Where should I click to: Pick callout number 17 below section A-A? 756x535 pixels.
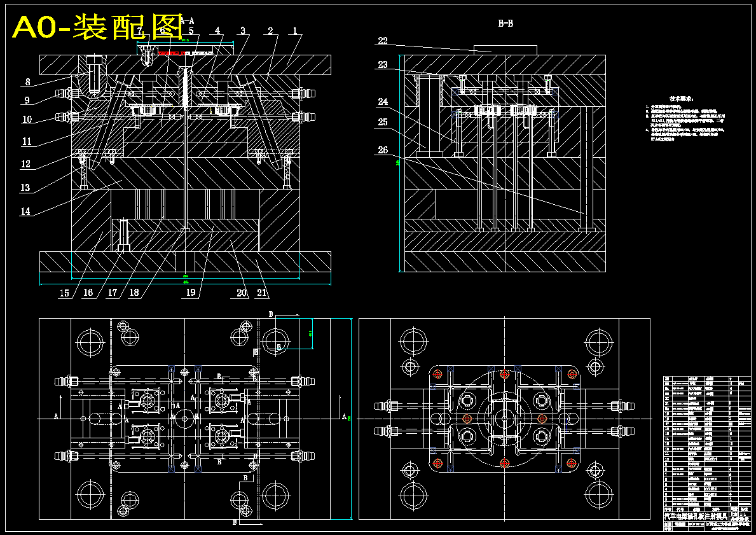click(113, 293)
